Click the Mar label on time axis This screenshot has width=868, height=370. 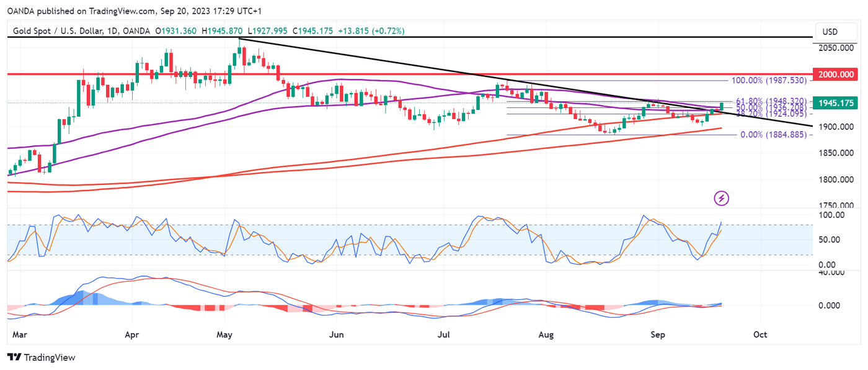(18, 335)
